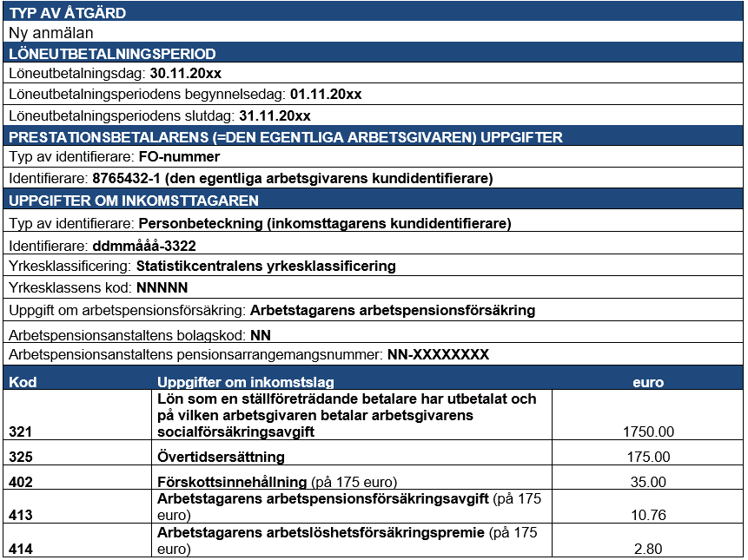Screen dimensions: 748x560
Task: Select the Personbeteckning identifier type row
Action: [259, 223]
